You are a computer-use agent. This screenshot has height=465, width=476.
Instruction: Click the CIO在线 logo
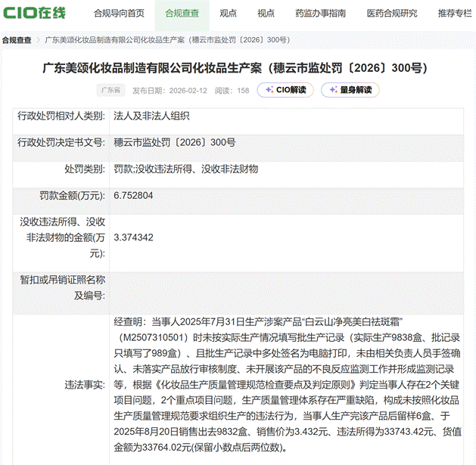34,13
